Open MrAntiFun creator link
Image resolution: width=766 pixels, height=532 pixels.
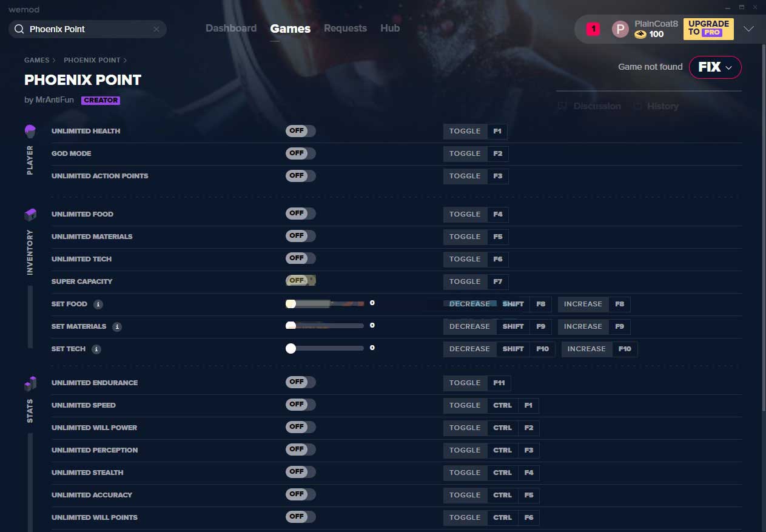pyautogui.click(x=55, y=100)
